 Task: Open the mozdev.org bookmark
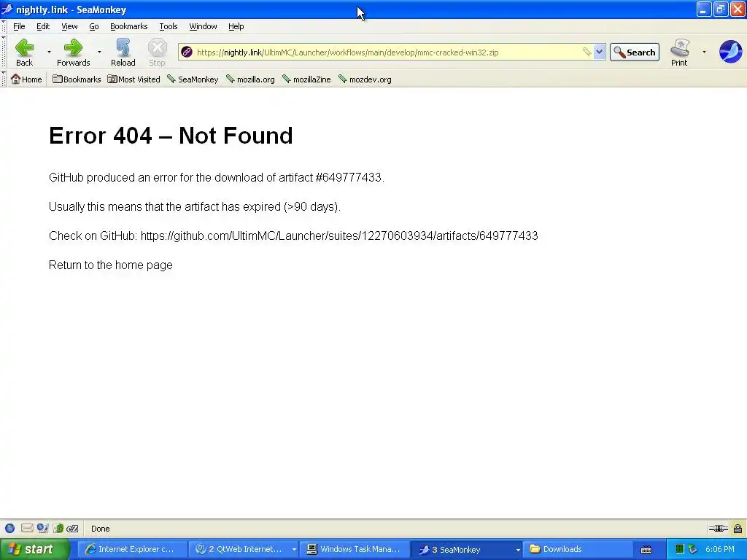pos(365,79)
